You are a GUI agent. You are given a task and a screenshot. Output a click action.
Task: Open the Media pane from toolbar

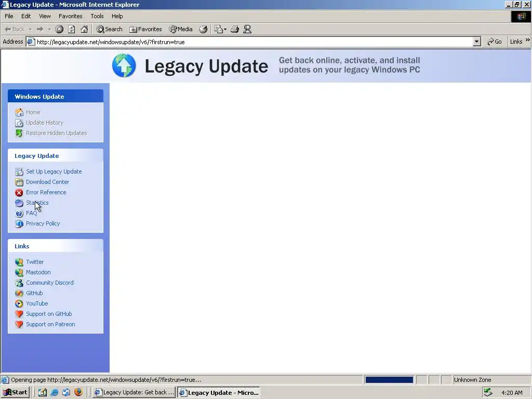[181, 29]
